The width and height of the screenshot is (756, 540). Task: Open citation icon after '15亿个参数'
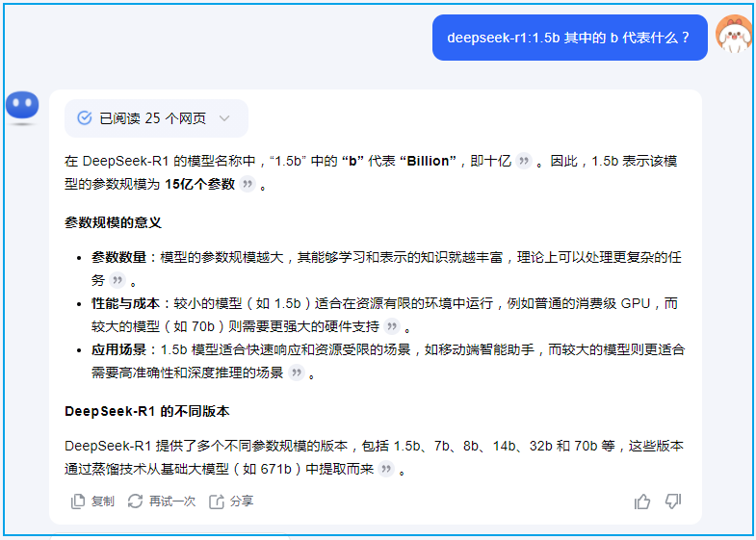coord(248,184)
